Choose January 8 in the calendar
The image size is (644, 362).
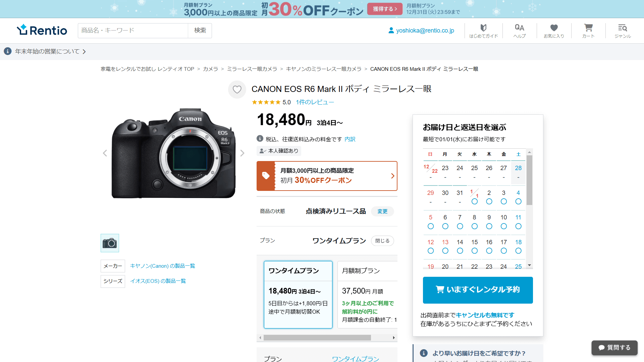pos(474,222)
